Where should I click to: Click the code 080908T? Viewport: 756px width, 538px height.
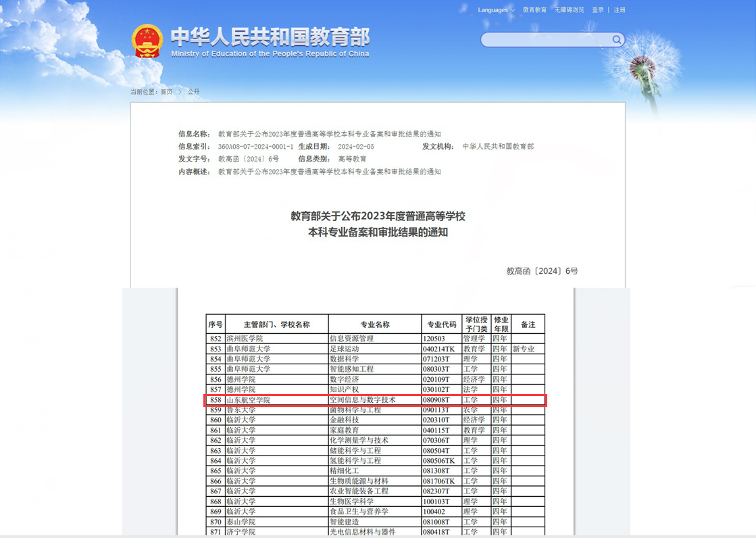(x=436, y=400)
